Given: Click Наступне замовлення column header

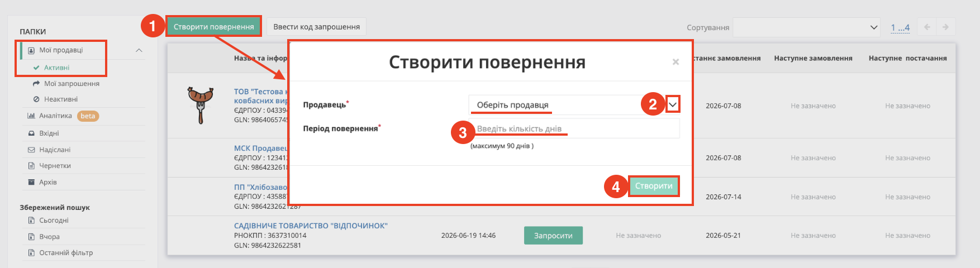Looking at the screenshot, I should [x=813, y=58].
